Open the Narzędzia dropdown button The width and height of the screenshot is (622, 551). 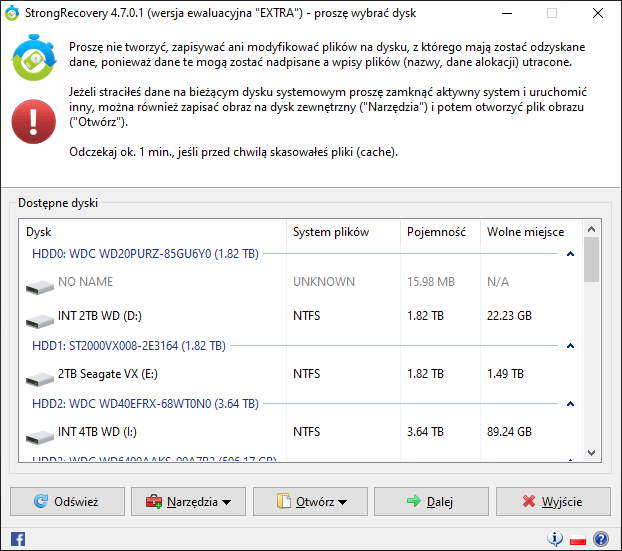(x=188, y=502)
